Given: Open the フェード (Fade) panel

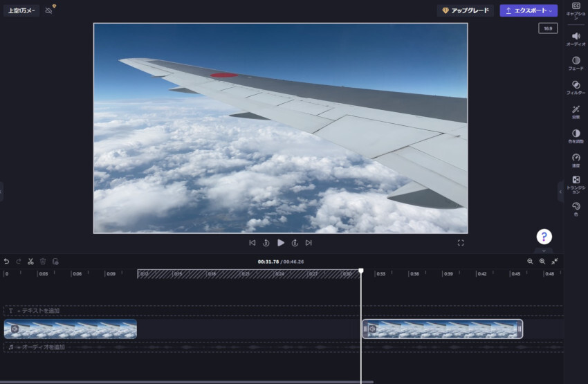Looking at the screenshot, I should pyautogui.click(x=576, y=63).
